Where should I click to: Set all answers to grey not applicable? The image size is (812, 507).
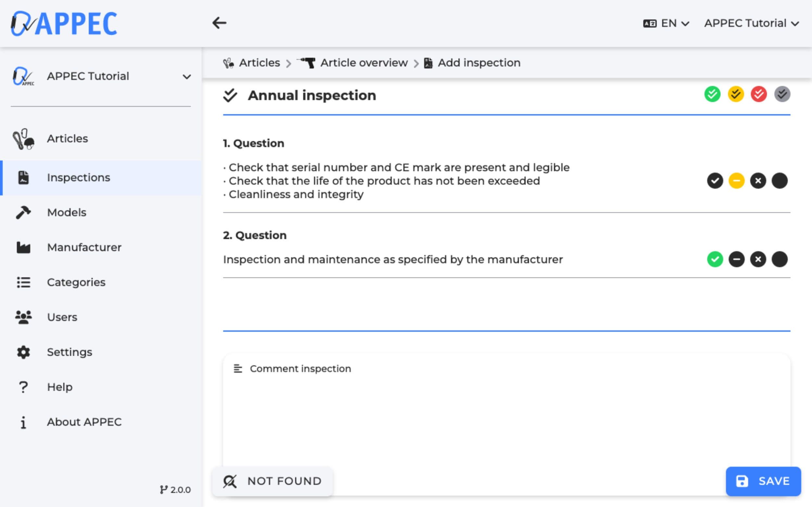(x=782, y=94)
